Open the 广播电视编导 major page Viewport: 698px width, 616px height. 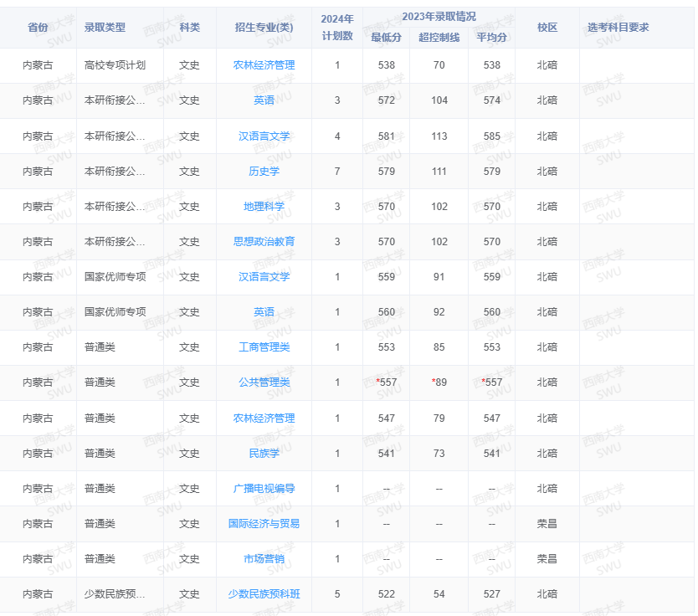click(x=263, y=489)
